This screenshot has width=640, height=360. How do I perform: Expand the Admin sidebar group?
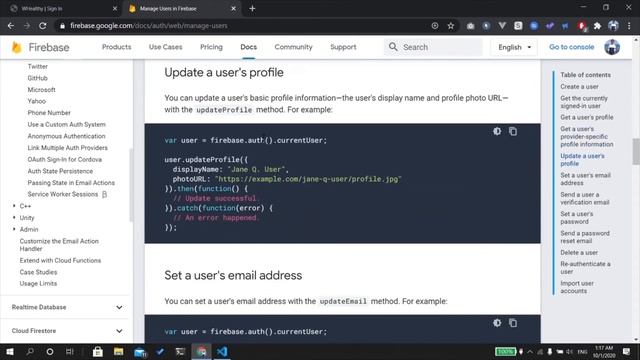(x=14, y=229)
